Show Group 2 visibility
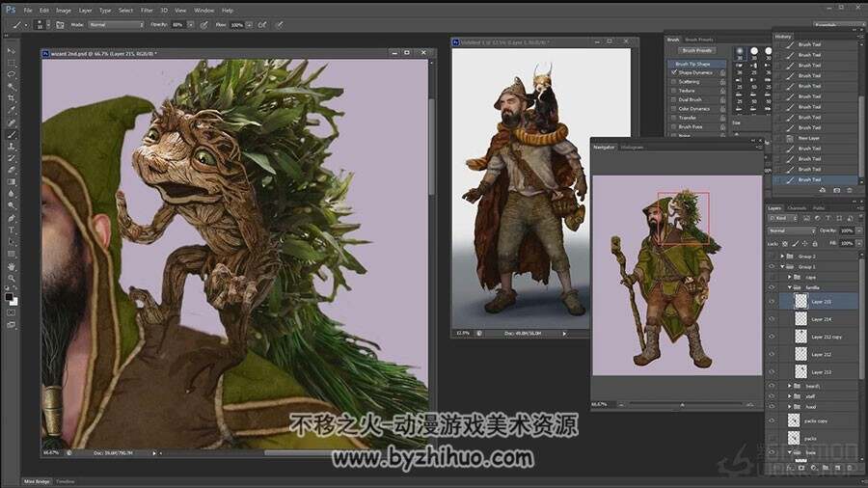 pyautogui.click(x=772, y=257)
